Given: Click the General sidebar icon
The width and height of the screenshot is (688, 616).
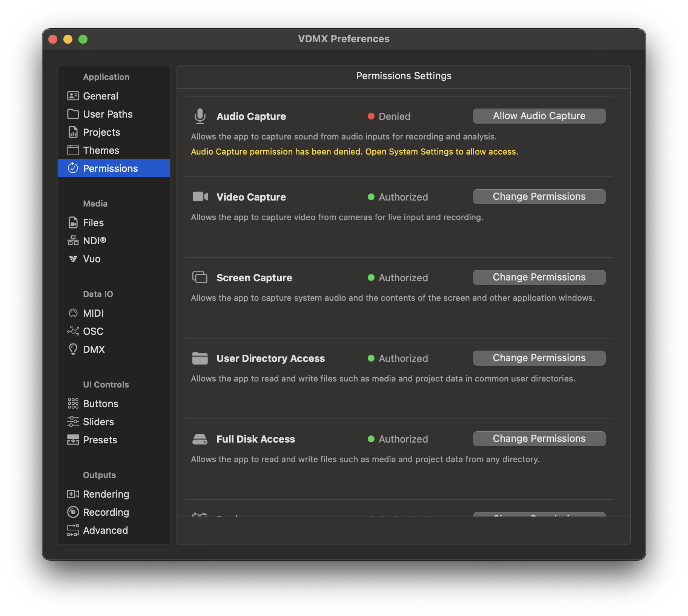Looking at the screenshot, I should tap(73, 96).
